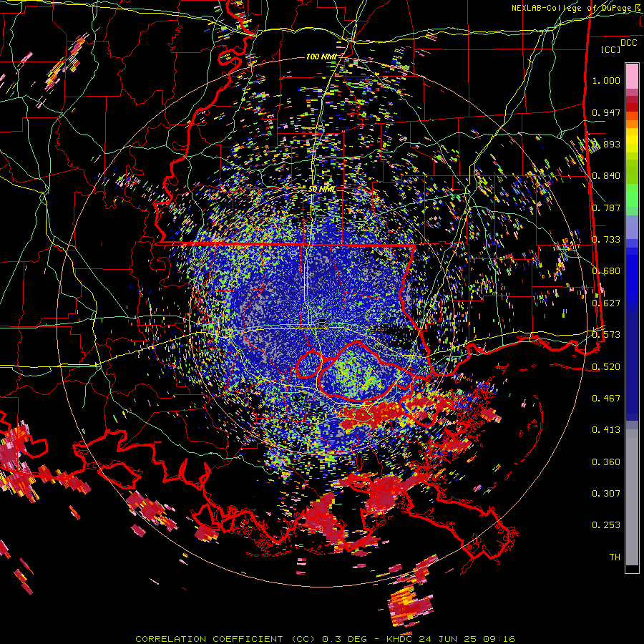Click the pink top segment of color bar
The width and height of the screenshot is (644, 644).
(x=632, y=76)
